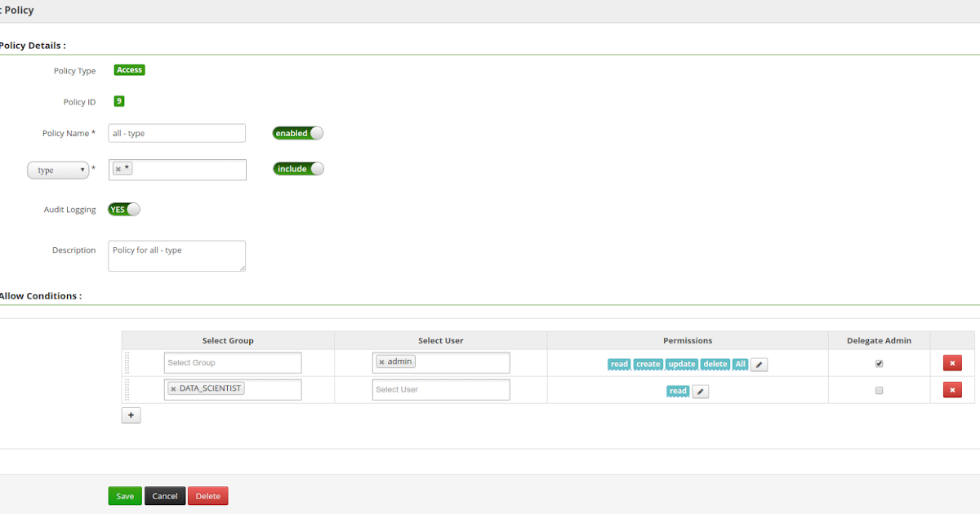
Task: Edit permissions for the admin user row
Action: [x=759, y=364]
